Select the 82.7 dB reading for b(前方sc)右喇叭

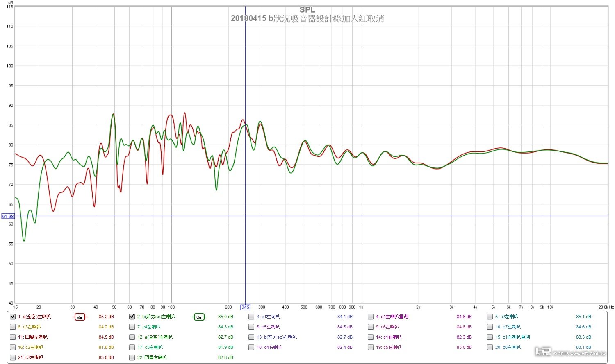tap(345, 337)
